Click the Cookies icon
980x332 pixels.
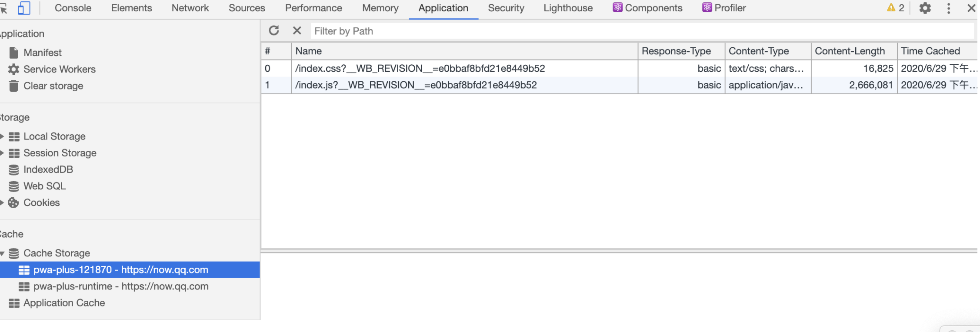(x=14, y=203)
